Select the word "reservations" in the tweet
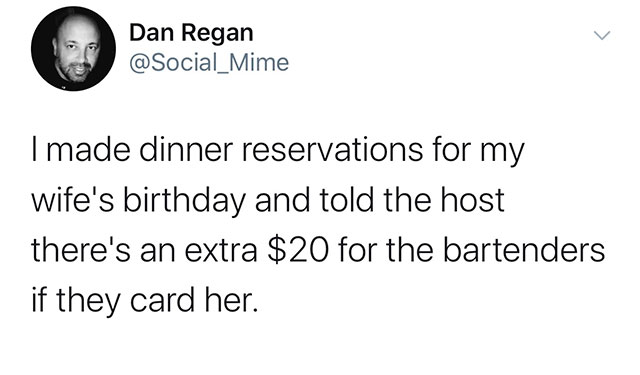 click(332, 149)
